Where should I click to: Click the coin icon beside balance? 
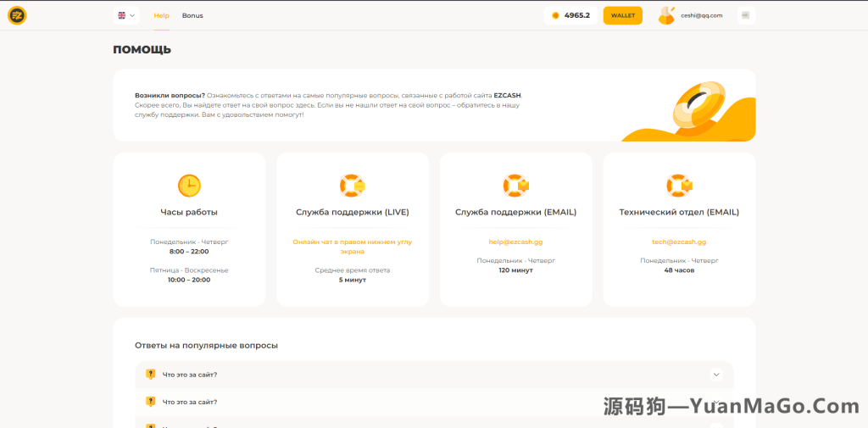point(556,15)
